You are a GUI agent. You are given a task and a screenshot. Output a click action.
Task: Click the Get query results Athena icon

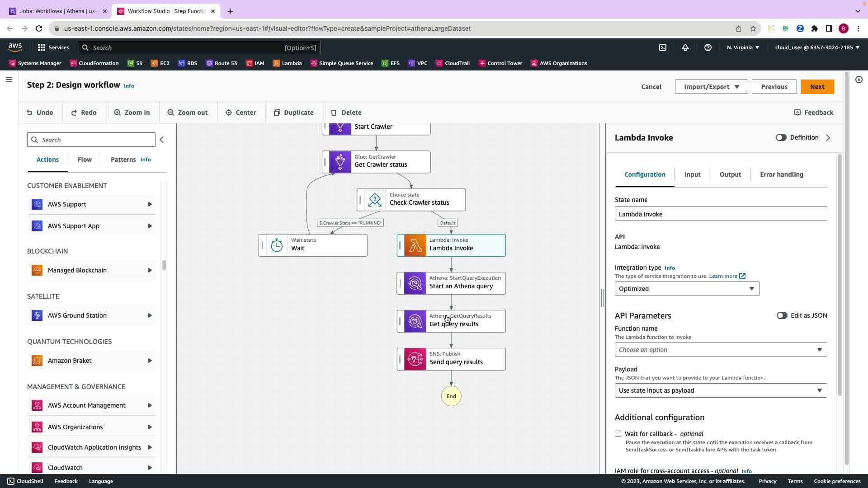[415, 321]
